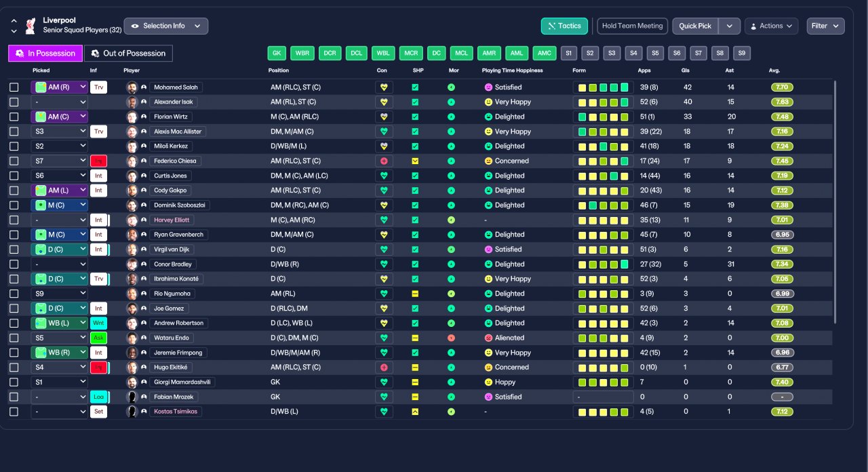Click Fabian Mrozek's Loa status badge
Screen dimensions: 868x472
pyautogui.click(x=98, y=397)
